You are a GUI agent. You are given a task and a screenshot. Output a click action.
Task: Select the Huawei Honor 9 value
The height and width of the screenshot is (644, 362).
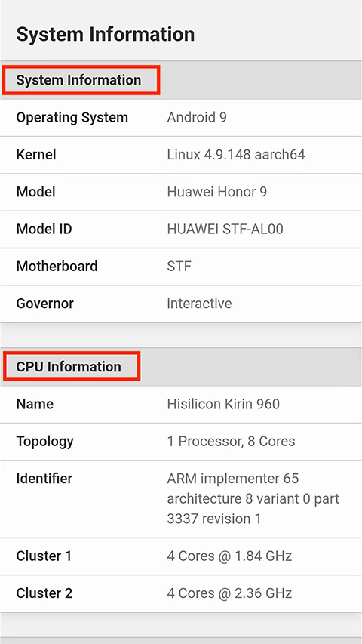[216, 192]
